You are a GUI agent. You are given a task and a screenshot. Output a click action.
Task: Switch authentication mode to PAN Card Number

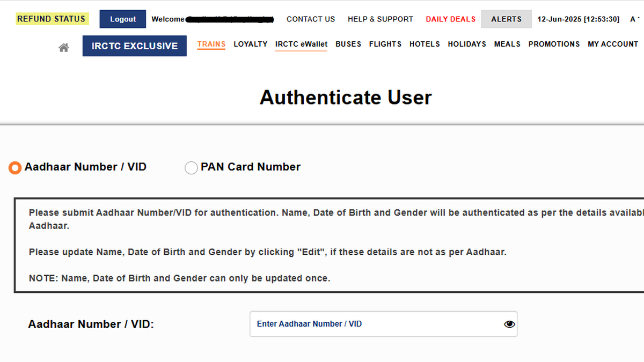click(x=191, y=167)
